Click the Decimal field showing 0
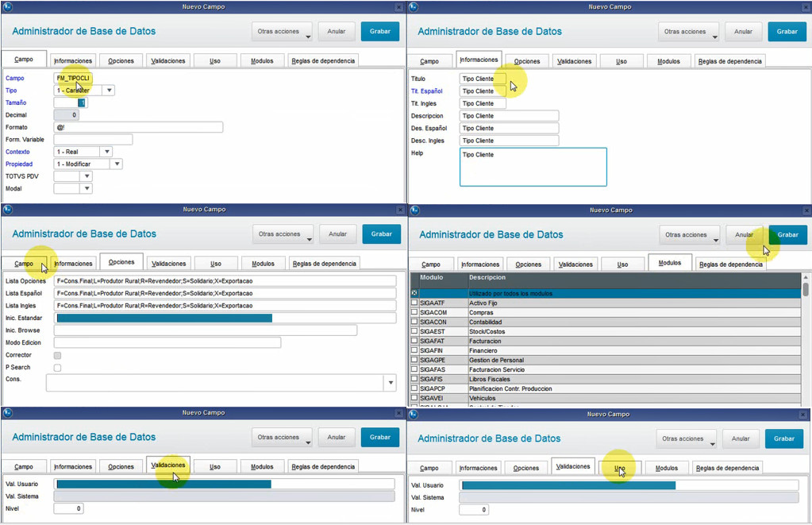Screen dimensions: 812x525 pos(67,115)
